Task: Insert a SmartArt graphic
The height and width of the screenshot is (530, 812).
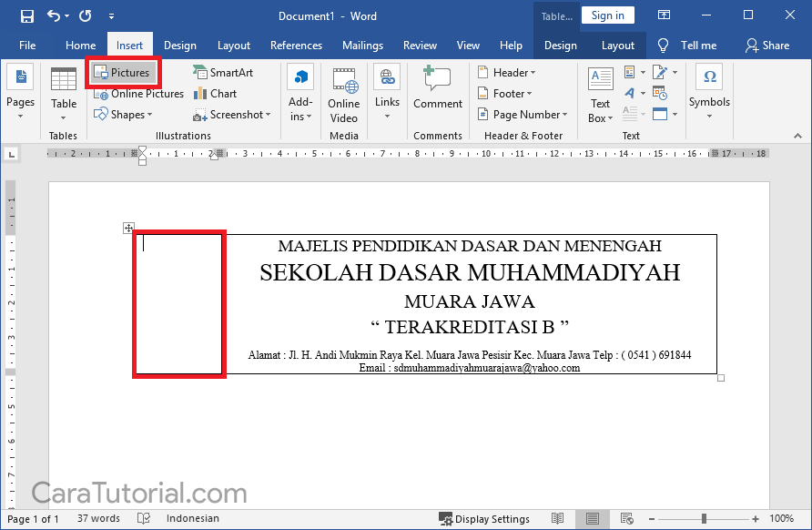Action: coord(223,73)
